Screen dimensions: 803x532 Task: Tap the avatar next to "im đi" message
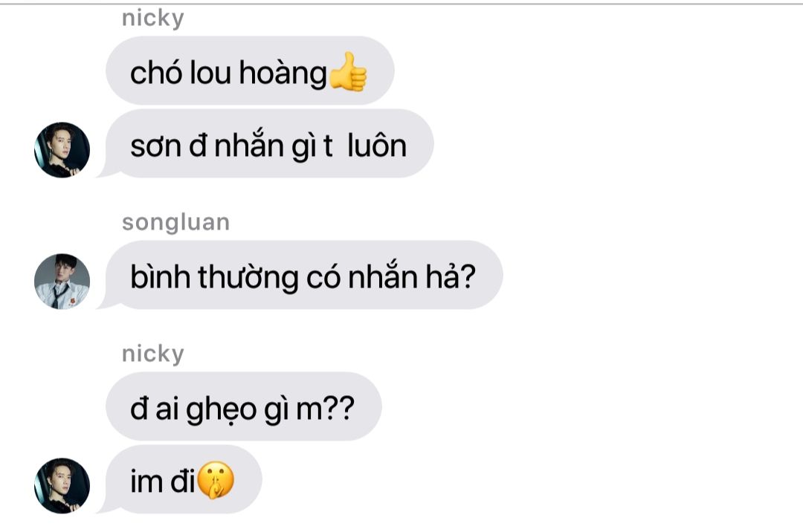click(x=62, y=485)
